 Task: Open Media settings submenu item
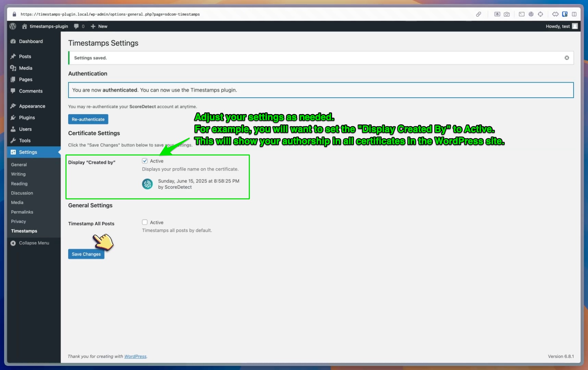tap(17, 202)
